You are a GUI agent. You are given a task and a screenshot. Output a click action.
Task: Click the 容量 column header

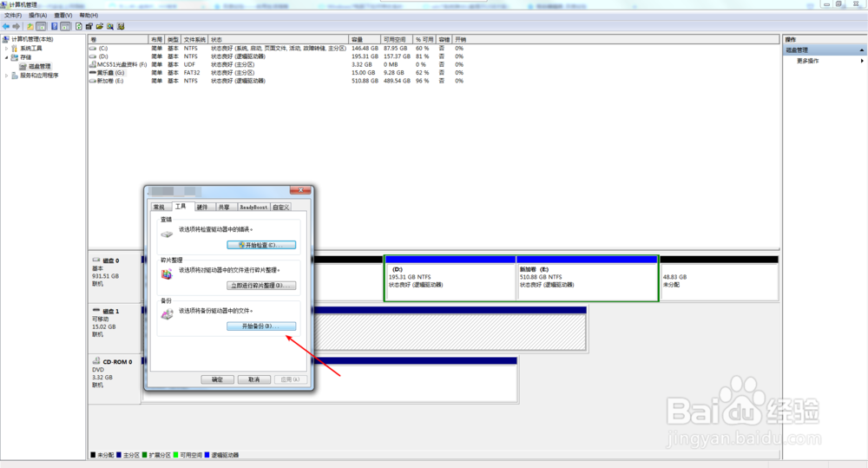tap(365, 40)
